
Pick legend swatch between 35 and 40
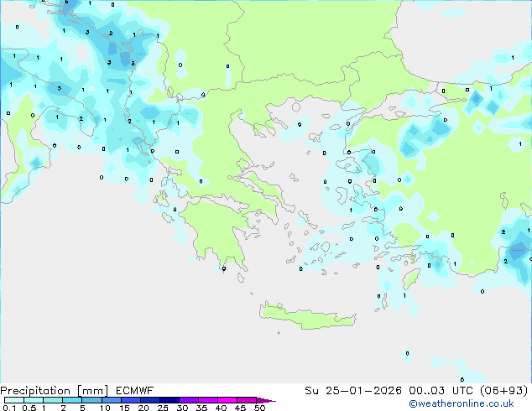pos(207,400)
